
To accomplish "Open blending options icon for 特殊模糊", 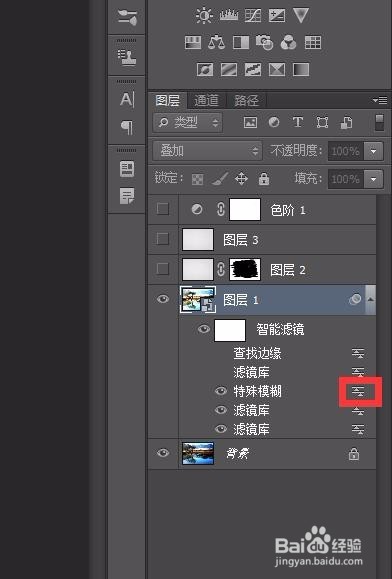I will 358,391.
